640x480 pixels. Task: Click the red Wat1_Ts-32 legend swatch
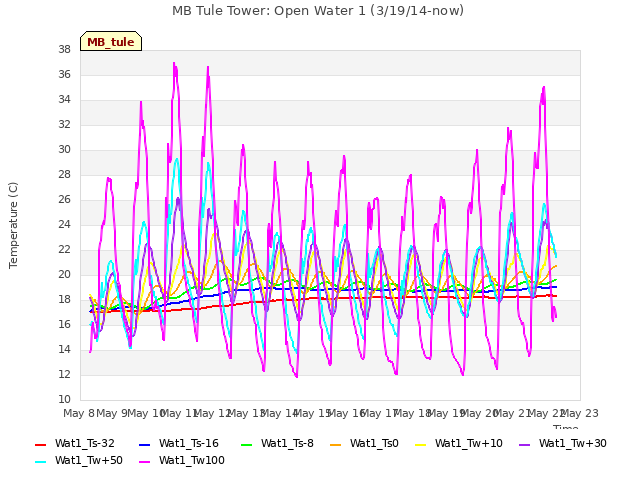click(41, 445)
